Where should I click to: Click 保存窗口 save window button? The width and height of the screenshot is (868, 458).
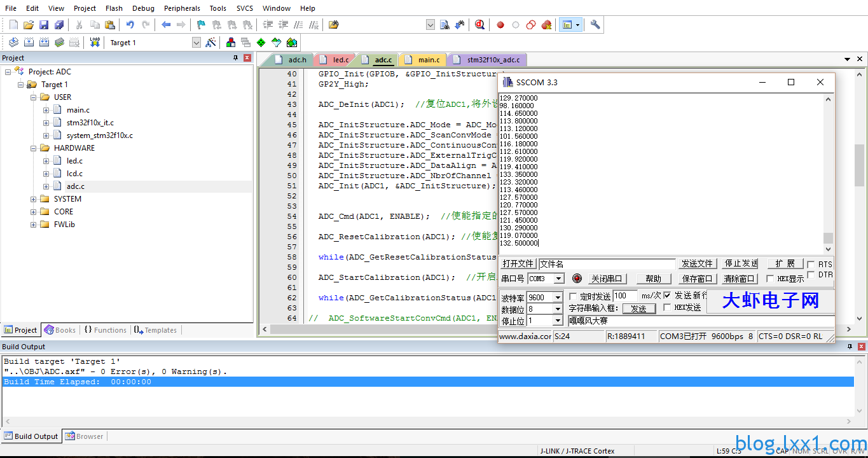click(698, 279)
